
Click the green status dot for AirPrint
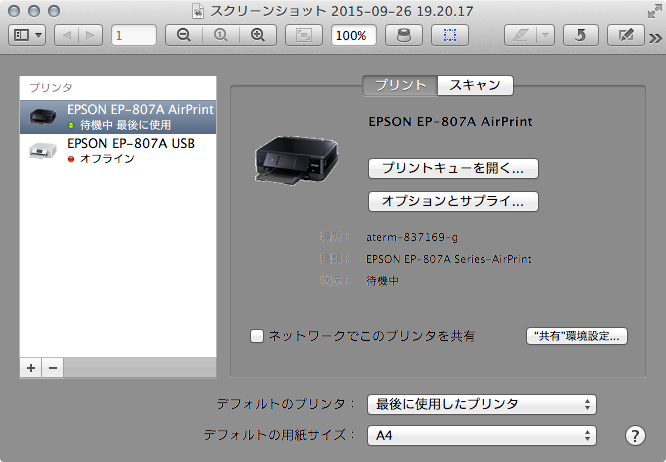71,125
